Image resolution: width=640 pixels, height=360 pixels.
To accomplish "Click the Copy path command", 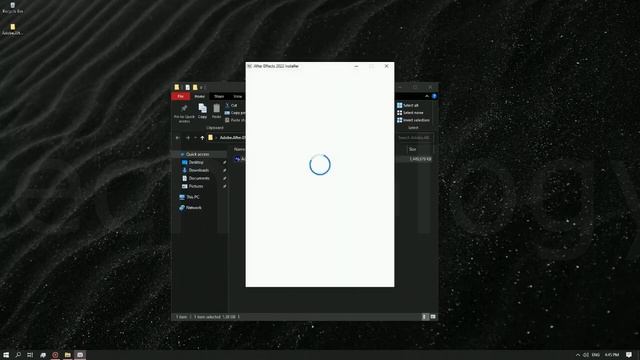I will click(x=235, y=113).
